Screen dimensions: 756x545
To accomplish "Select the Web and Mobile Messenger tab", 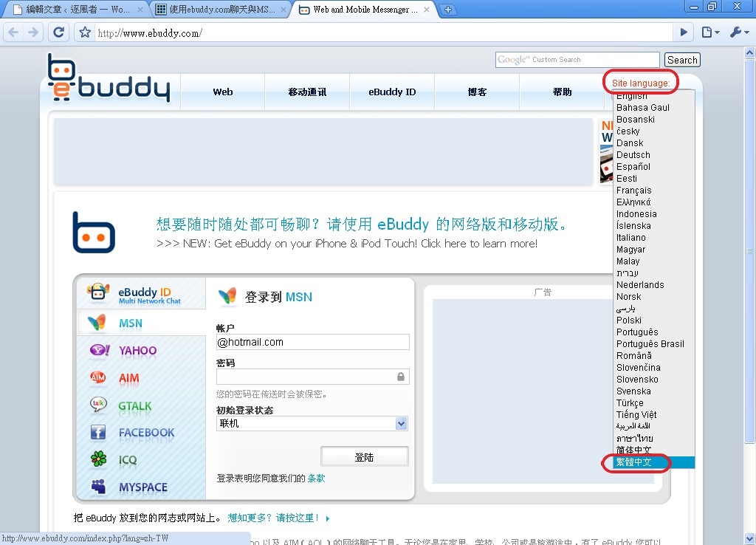I will coord(364,10).
